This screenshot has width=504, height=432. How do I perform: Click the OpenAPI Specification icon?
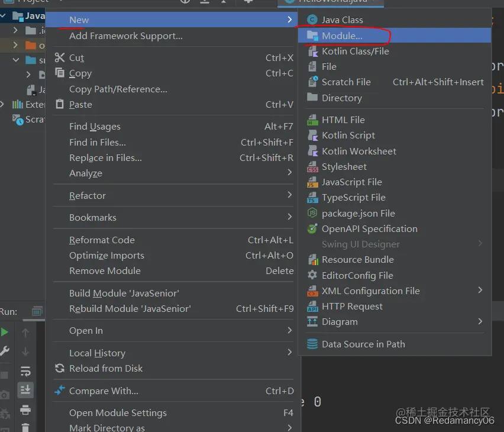(x=312, y=228)
